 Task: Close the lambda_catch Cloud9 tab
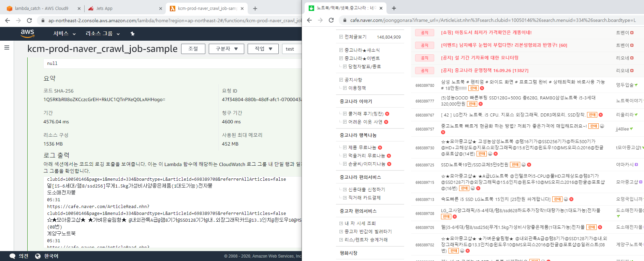coord(79,9)
